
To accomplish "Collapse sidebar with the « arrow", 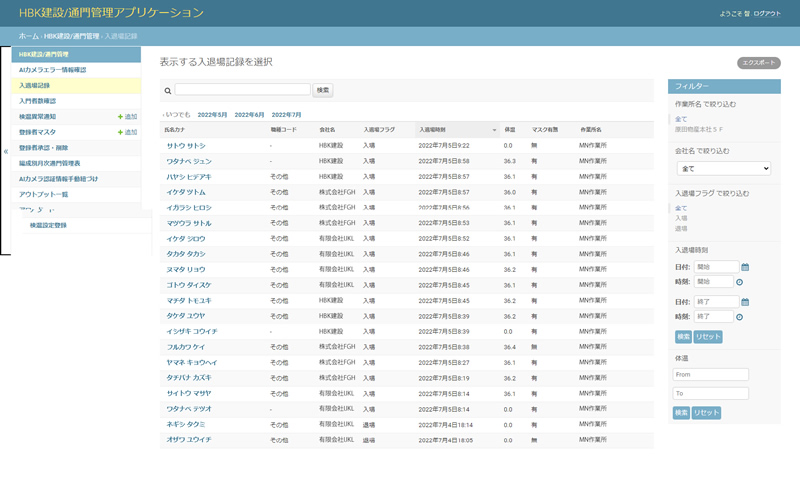I will 6,152.
